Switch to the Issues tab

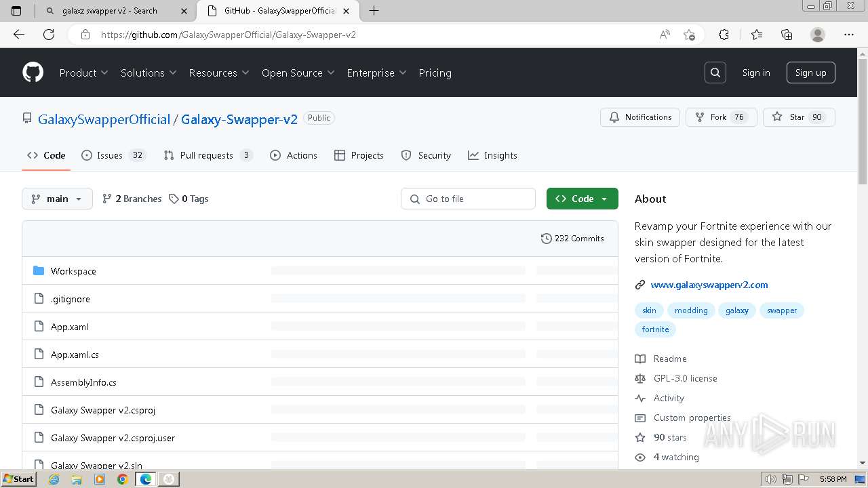pyautogui.click(x=113, y=155)
